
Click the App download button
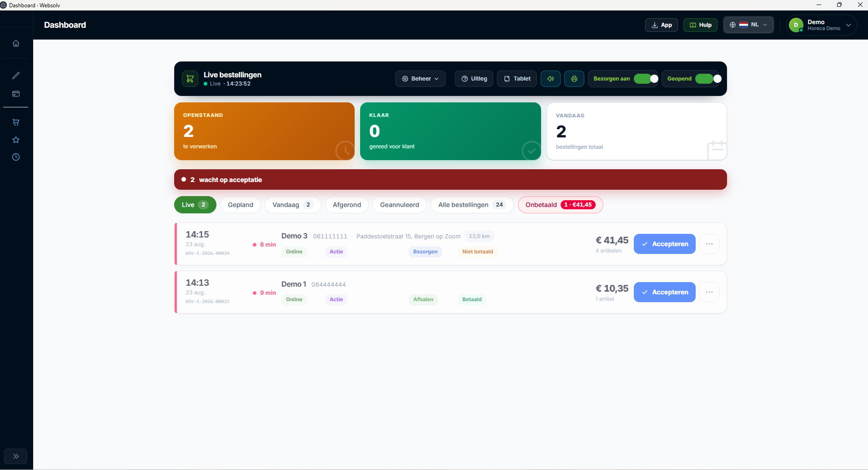[662, 25]
